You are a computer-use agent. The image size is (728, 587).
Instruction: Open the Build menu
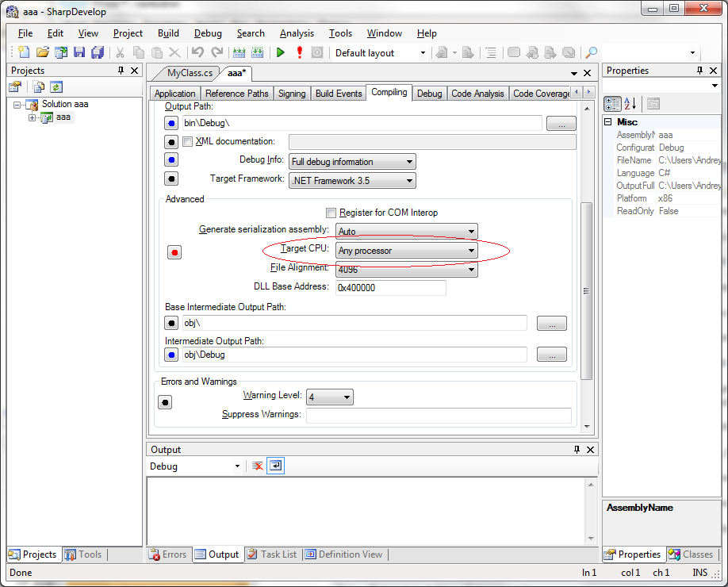pyautogui.click(x=168, y=33)
